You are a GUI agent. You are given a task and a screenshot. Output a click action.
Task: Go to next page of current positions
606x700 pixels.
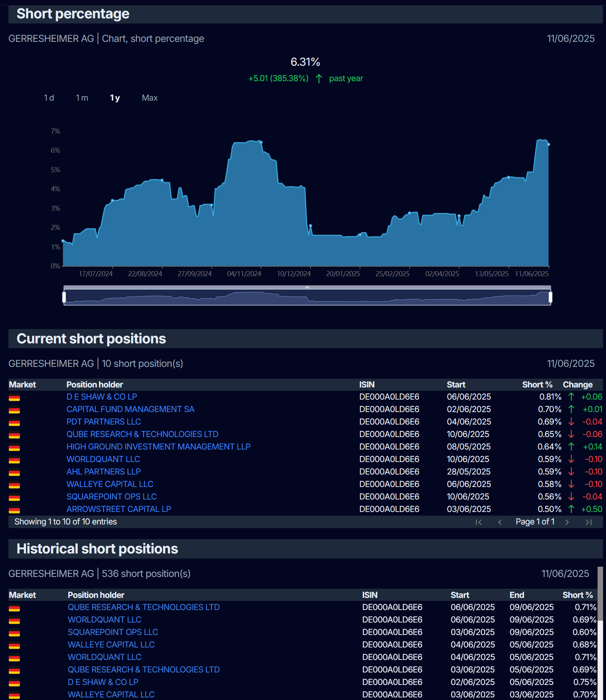tap(567, 522)
